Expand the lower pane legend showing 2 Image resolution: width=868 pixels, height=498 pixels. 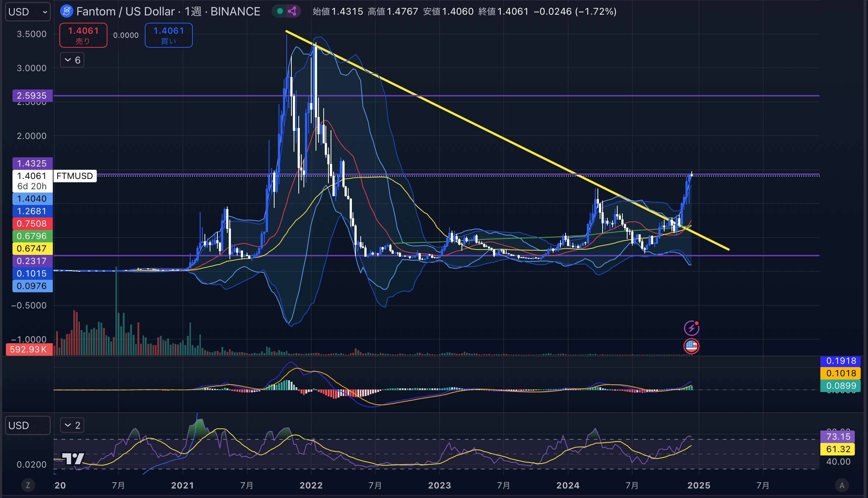tap(72, 425)
